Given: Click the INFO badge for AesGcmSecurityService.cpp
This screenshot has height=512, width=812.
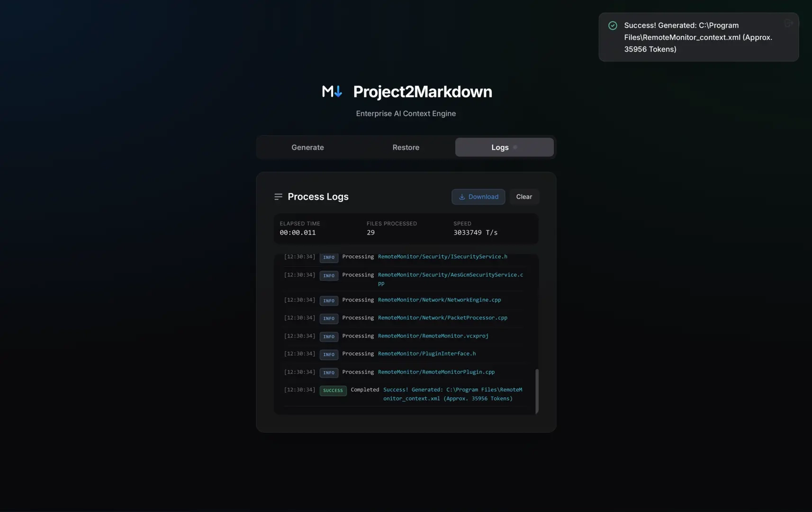Looking at the screenshot, I should click(x=329, y=275).
